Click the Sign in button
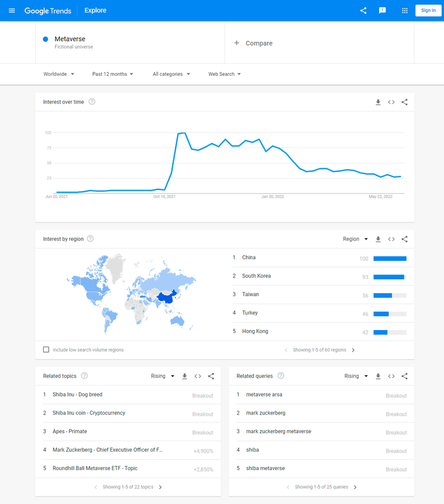Screen dimensions: 444x504 pos(428,10)
